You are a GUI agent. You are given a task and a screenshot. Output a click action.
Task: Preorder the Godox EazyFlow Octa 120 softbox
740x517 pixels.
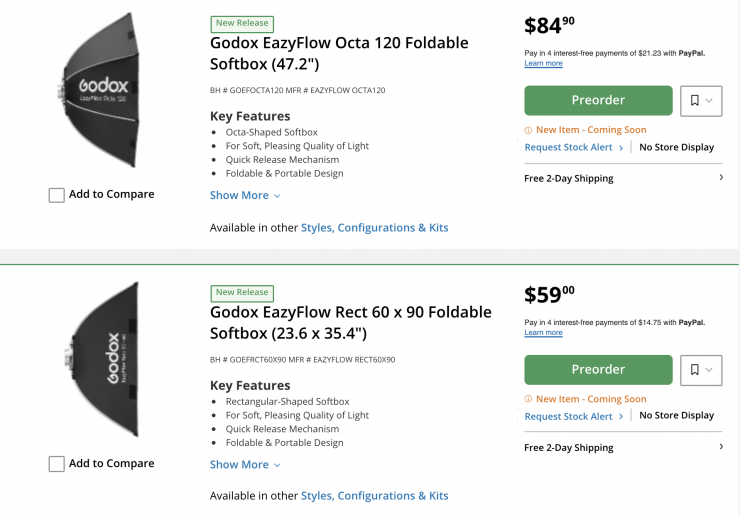tap(598, 100)
